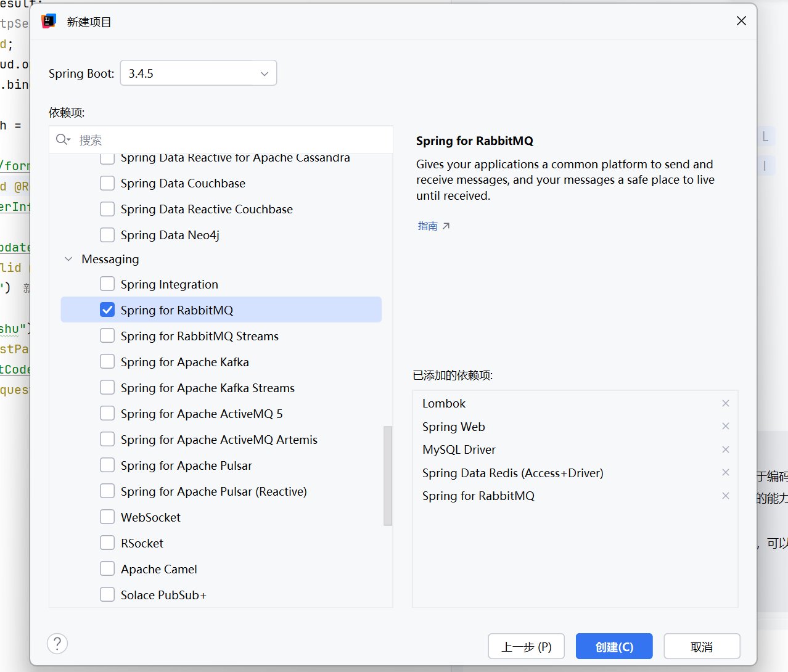Select Spring for RabbitMQ in added list
The height and width of the screenshot is (672, 788).
[x=575, y=496]
